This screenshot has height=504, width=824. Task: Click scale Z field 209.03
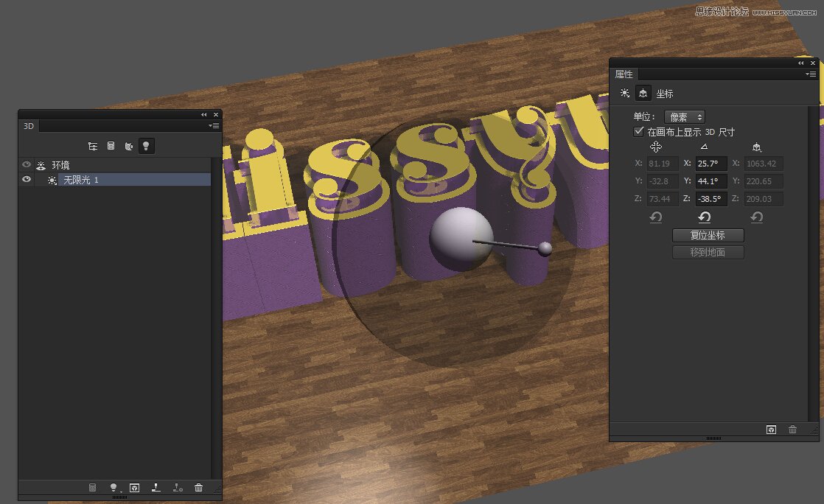tap(764, 199)
